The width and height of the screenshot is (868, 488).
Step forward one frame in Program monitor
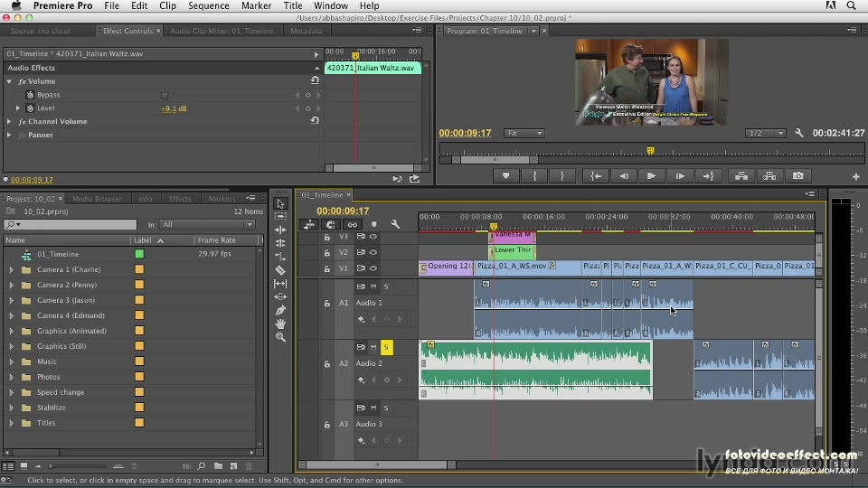[x=680, y=176]
